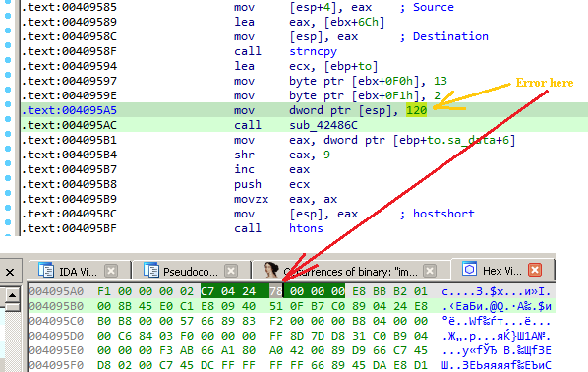Click the Hex View tab's hexagon icon
588x372 pixels.
tap(469, 269)
